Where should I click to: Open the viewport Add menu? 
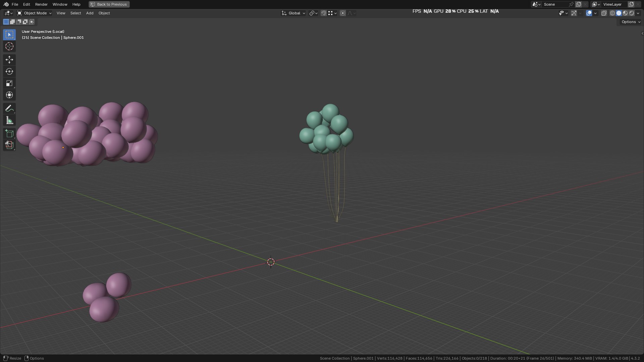click(x=90, y=13)
